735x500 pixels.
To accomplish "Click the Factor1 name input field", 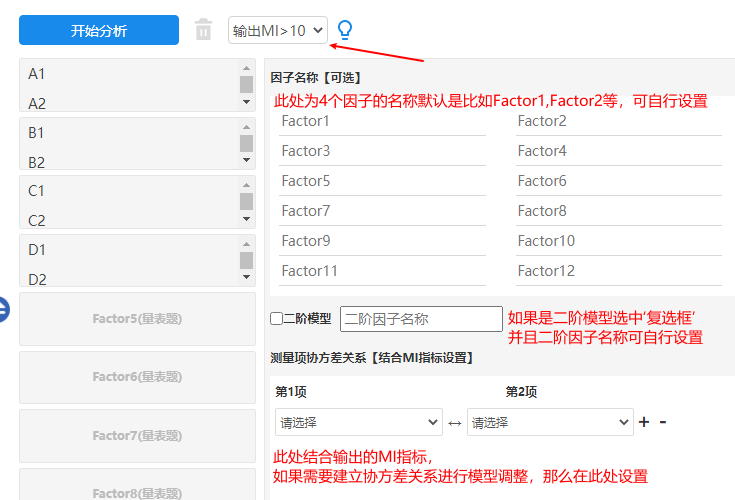I will click(382, 121).
